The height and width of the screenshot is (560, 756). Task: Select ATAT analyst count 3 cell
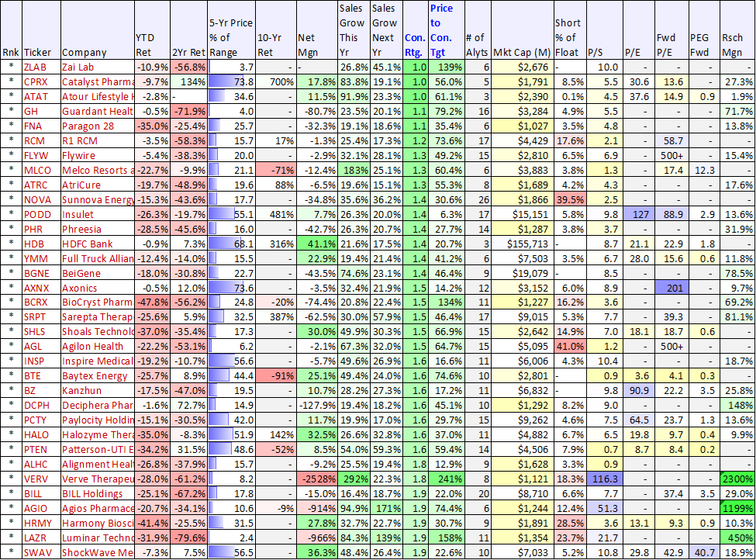click(x=478, y=96)
